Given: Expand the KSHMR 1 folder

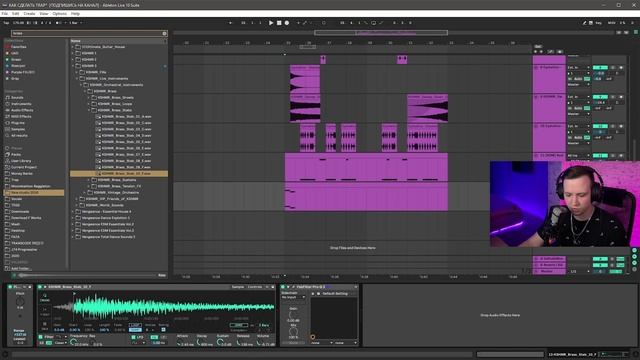Looking at the screenshot, I should [73, 53].
